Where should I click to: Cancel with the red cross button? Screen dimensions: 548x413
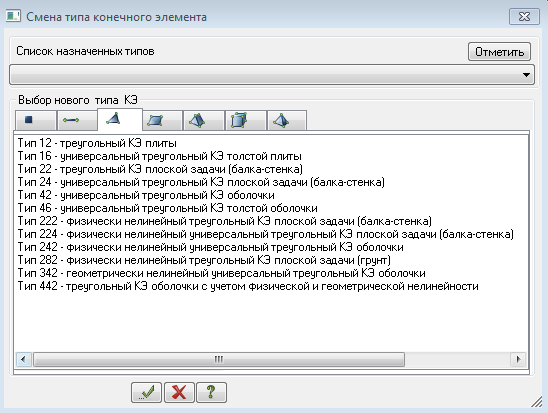(179, 392)
